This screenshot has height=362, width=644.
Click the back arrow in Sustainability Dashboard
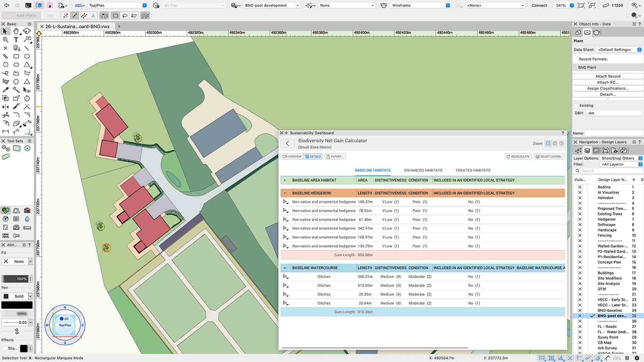(x=287, y=144)
